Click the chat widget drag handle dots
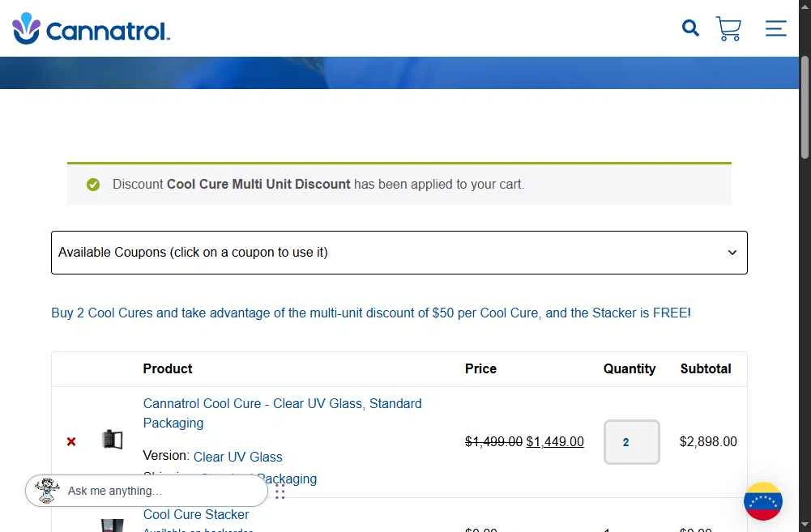Viewport: 811px width, 532px height. coord(280,492)
